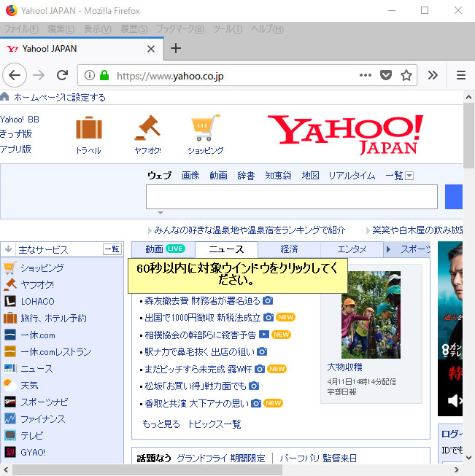Screen dimensions: 475x476
Task: Open the Firefox hamburger menu
Action: tap(461, 75)
